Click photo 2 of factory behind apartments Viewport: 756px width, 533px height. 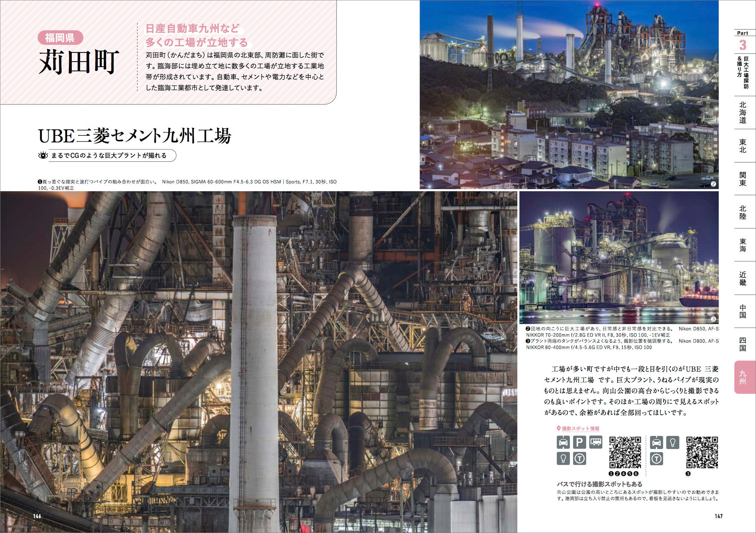coord(569,94)
